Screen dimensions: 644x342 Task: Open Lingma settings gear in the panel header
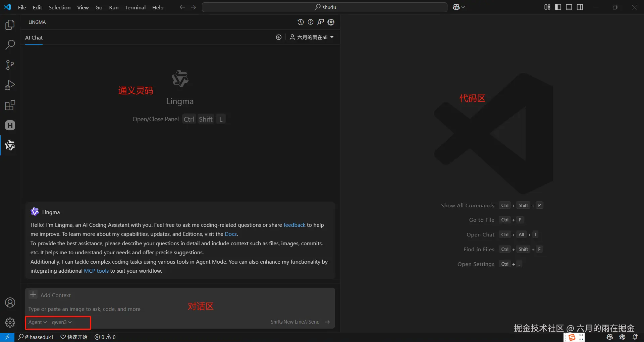click(x=331, y=22)
